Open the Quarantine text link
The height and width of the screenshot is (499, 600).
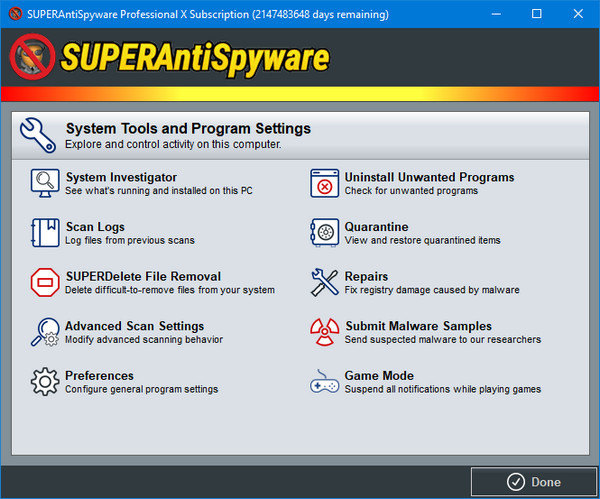(x=377, y=227)
